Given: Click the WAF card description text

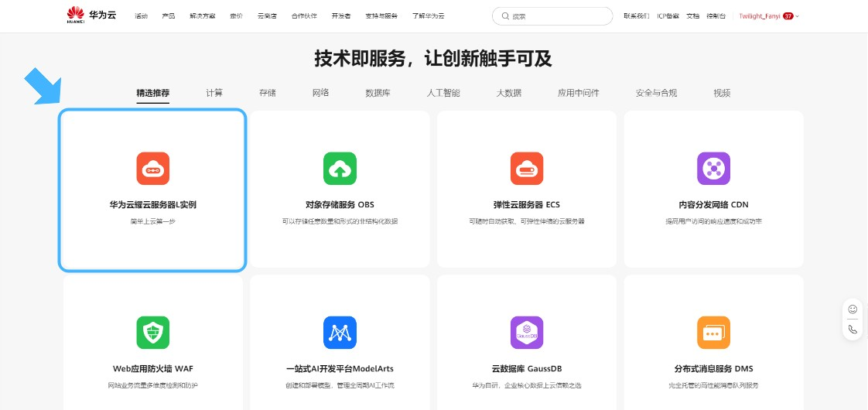Looking at the screenshot, I should pyautogui.click(x=152, y=385).
